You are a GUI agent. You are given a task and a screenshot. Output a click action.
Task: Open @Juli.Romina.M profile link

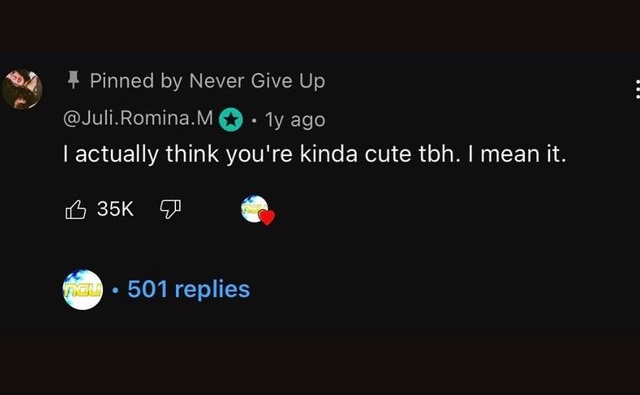coord(138,118)
